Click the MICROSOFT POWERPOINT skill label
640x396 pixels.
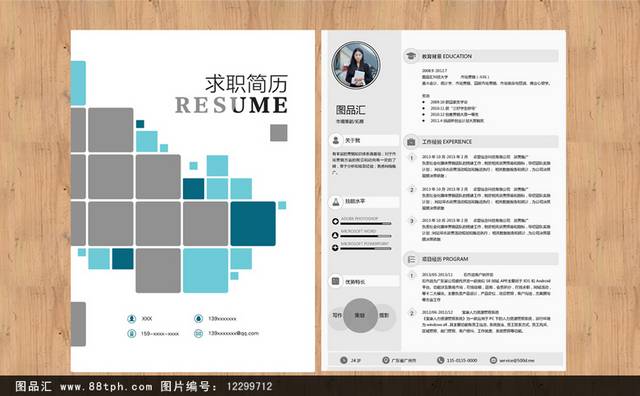365,244
